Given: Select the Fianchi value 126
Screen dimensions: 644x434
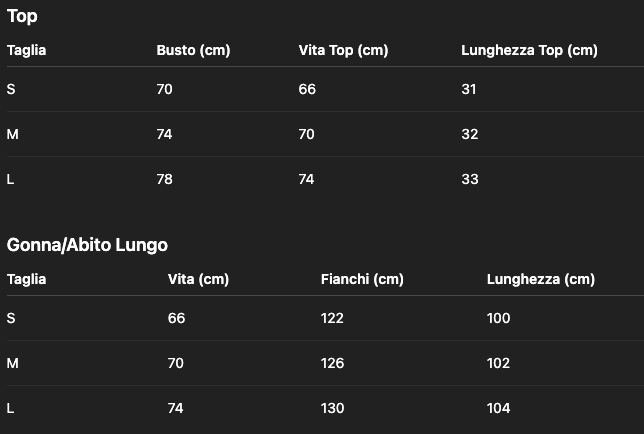Looking at the screenshot, I should [x=332, y=363].
